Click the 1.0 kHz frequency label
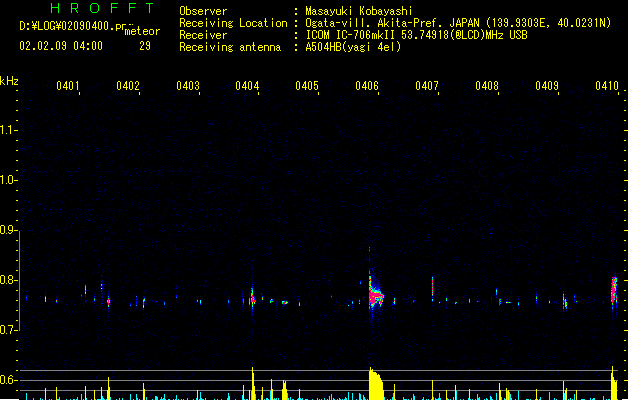This screenshot has height=400, width=629. pyautogui.click(x=8, y=180)
